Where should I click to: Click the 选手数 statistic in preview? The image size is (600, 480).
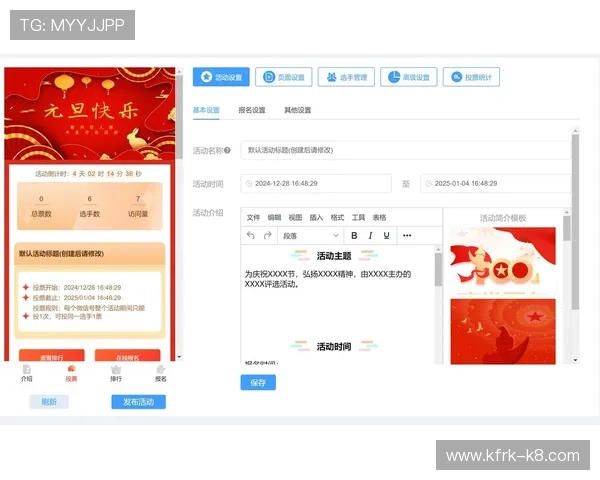tap(90, 207)
